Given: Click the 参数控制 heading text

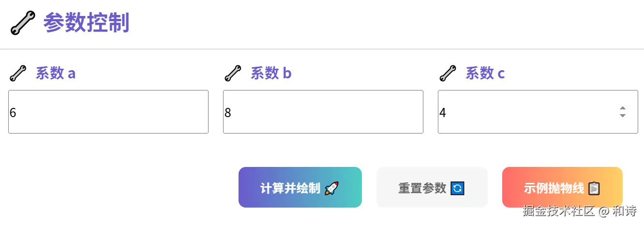Looking at the screenshot, I should coord(86,23).
